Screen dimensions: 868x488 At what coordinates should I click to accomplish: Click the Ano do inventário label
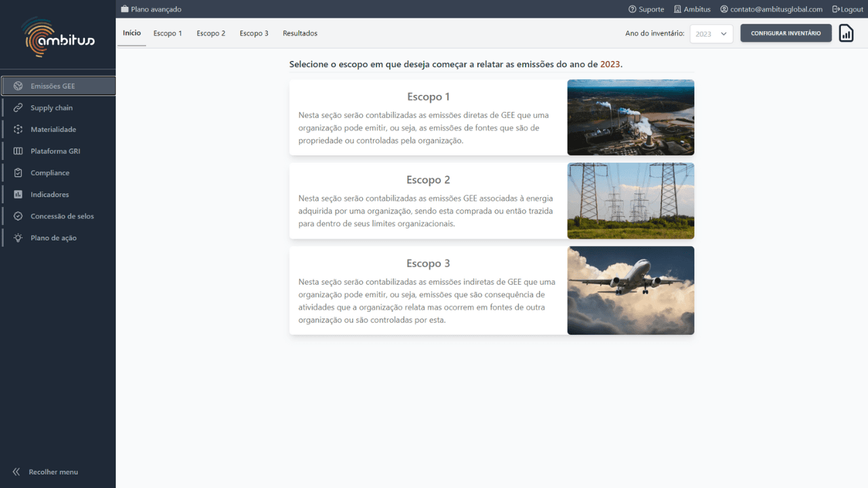[x=654, y=33]
